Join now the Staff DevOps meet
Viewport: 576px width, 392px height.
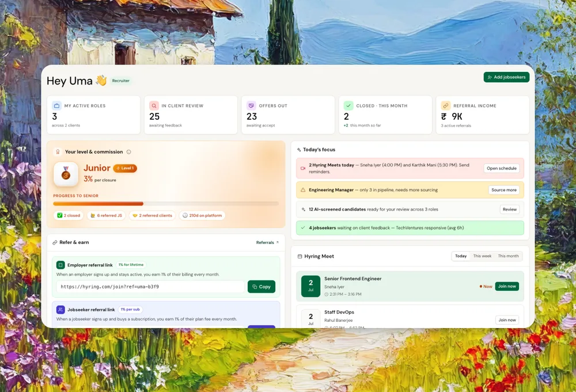pyautogui.click(x=507, y=320)
